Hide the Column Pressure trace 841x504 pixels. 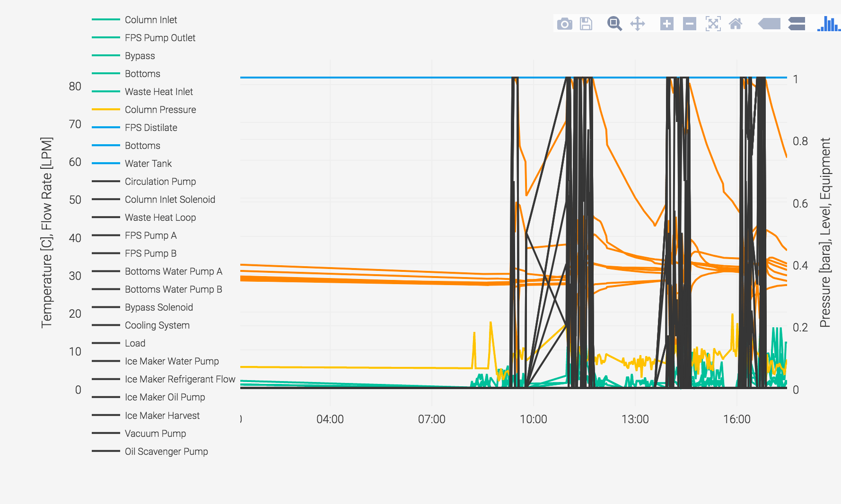(x=160, y=110)
